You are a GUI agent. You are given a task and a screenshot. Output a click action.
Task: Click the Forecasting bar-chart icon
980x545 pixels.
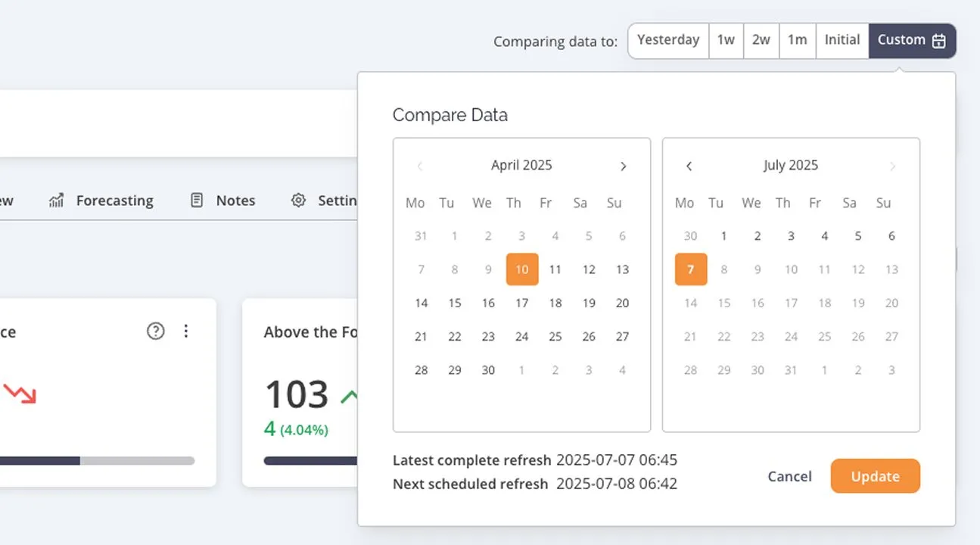pyautogui.click(x=54, y=200)
